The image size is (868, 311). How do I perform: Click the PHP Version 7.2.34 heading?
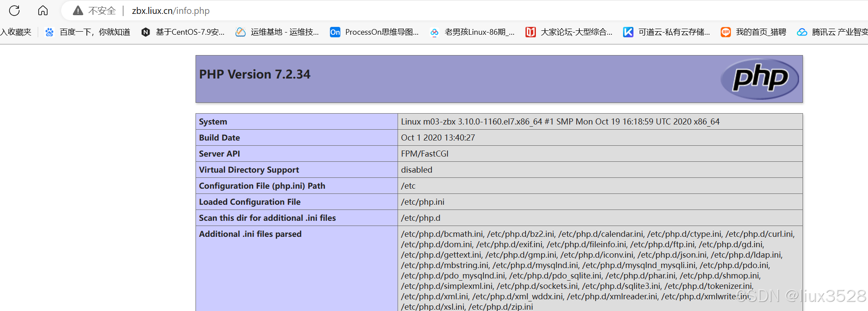(255, 74)
